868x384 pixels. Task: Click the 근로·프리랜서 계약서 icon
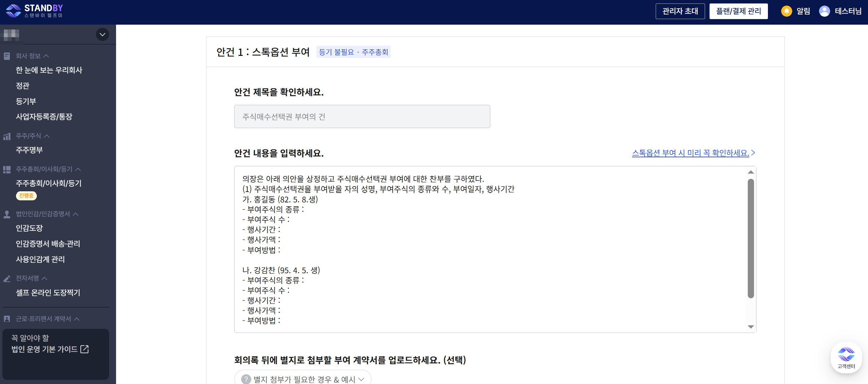click(x=7, y=319)
